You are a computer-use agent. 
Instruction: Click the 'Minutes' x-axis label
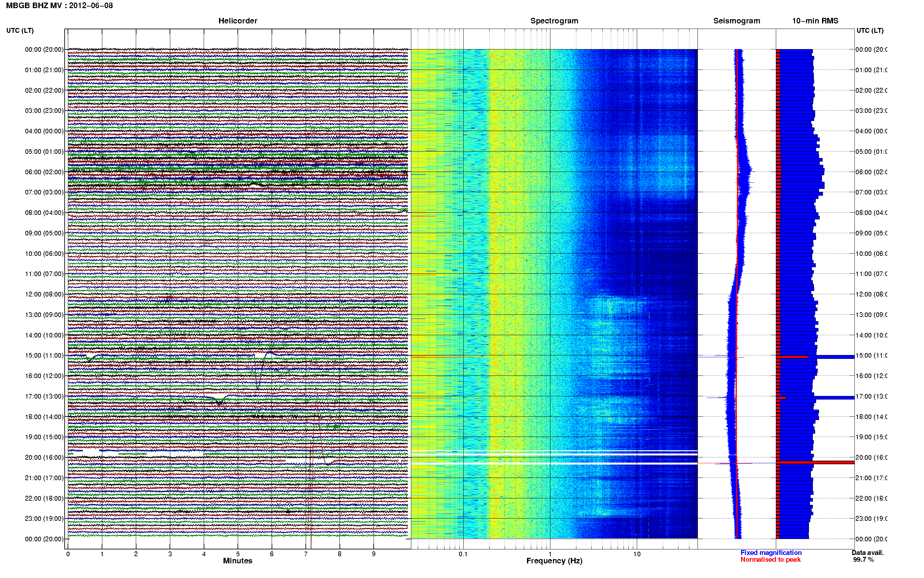coord(237,561)
